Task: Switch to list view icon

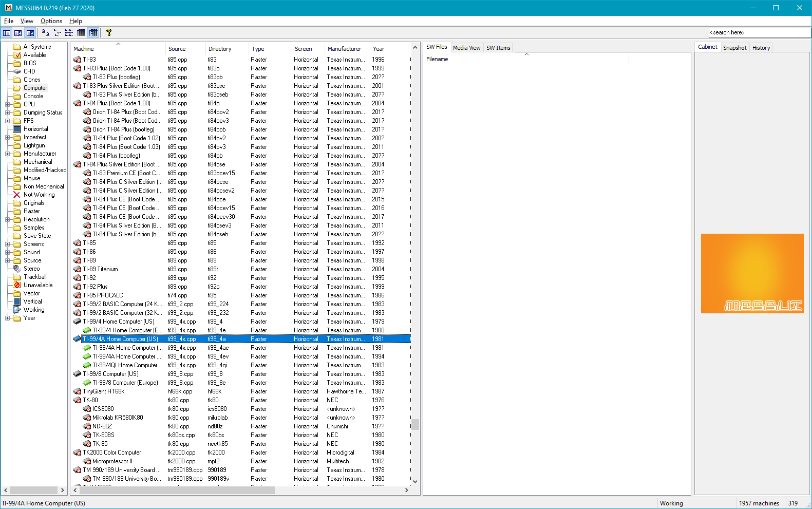Action: point(69,33)
